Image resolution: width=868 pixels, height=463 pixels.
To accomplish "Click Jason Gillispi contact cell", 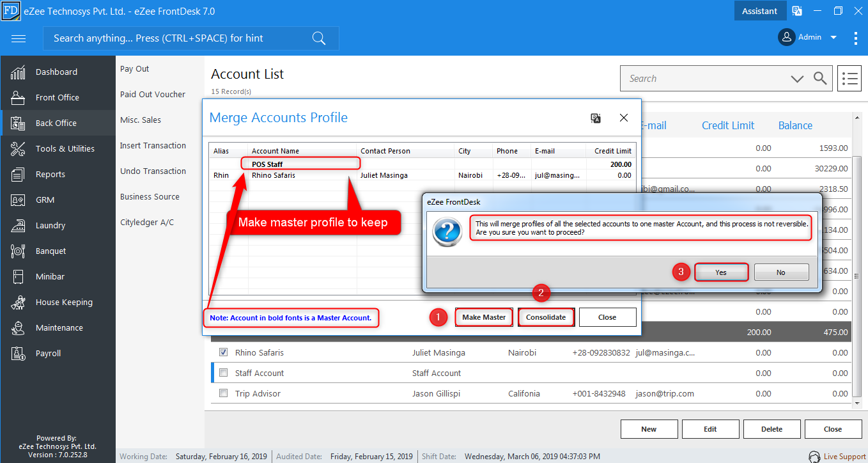I will point(437,393).
